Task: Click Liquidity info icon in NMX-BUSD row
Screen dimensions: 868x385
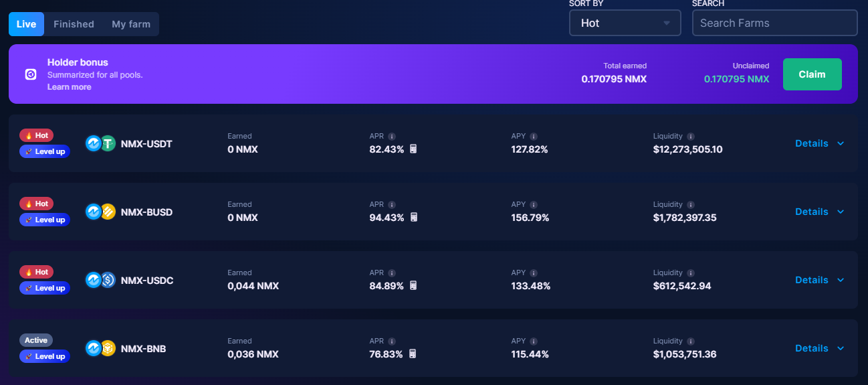Action: tap(691, 205)
